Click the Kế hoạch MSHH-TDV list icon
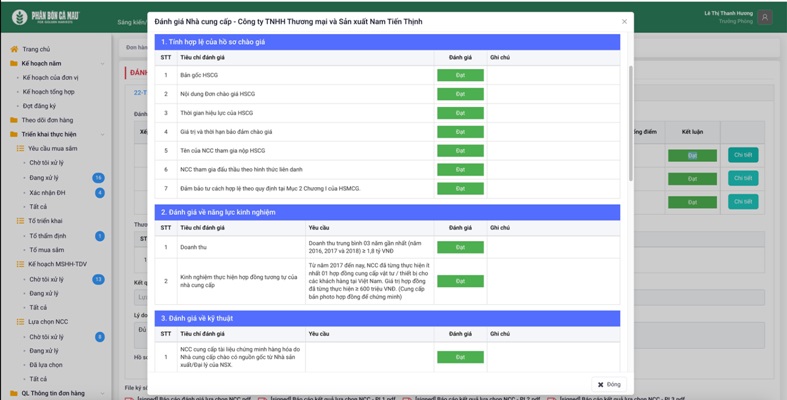Viewport: 787px width, 400px height. (x=20, y=264)
